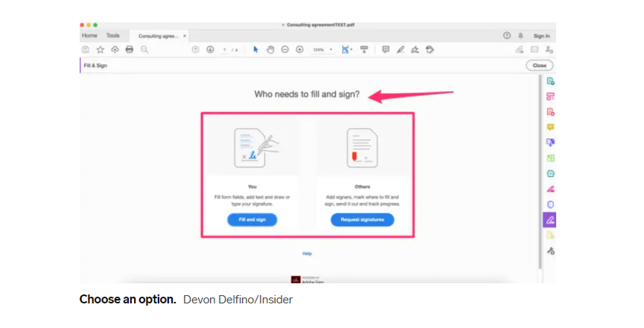
Task: Click the Sign In button
Action: pos(541,37)
